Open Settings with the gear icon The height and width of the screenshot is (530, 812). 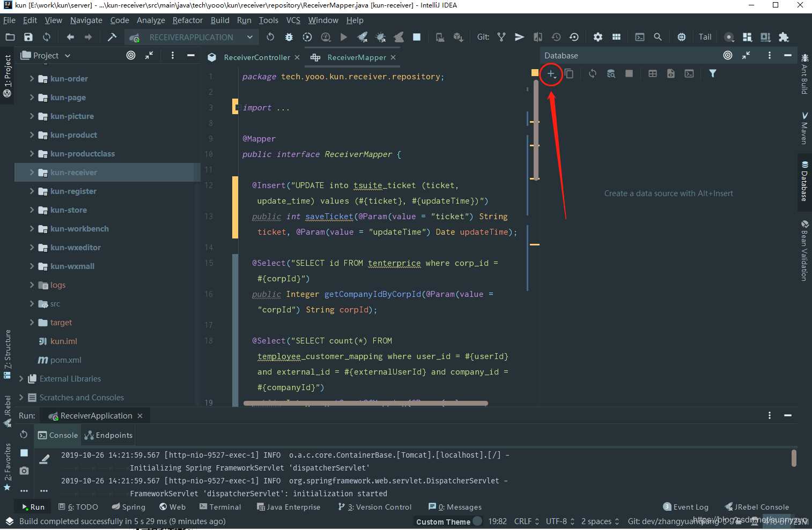(598, 37)
